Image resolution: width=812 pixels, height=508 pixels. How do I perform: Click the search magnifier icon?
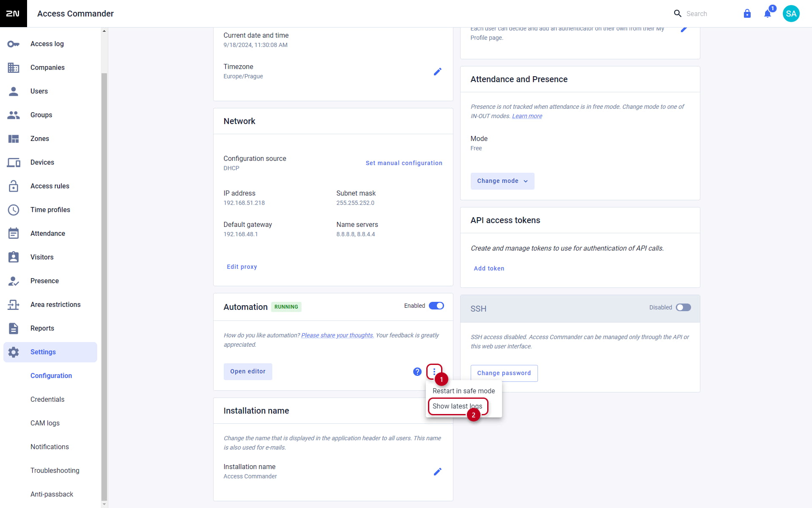point(678,14)
